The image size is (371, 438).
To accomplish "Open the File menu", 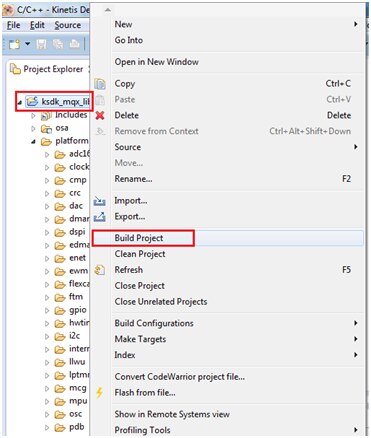I will coord(14,25).
